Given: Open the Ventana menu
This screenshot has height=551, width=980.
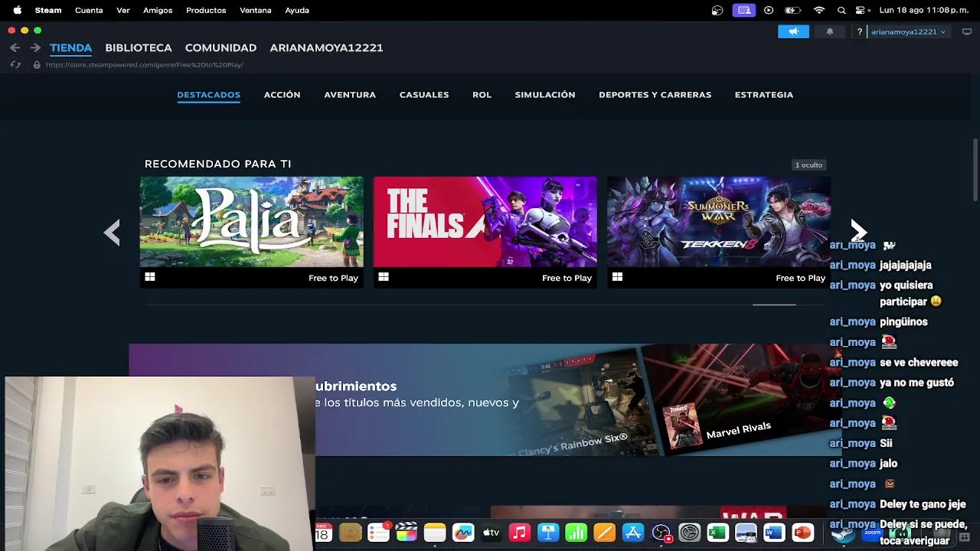Looking at the screenshot, I should click(x=256, y=10).
